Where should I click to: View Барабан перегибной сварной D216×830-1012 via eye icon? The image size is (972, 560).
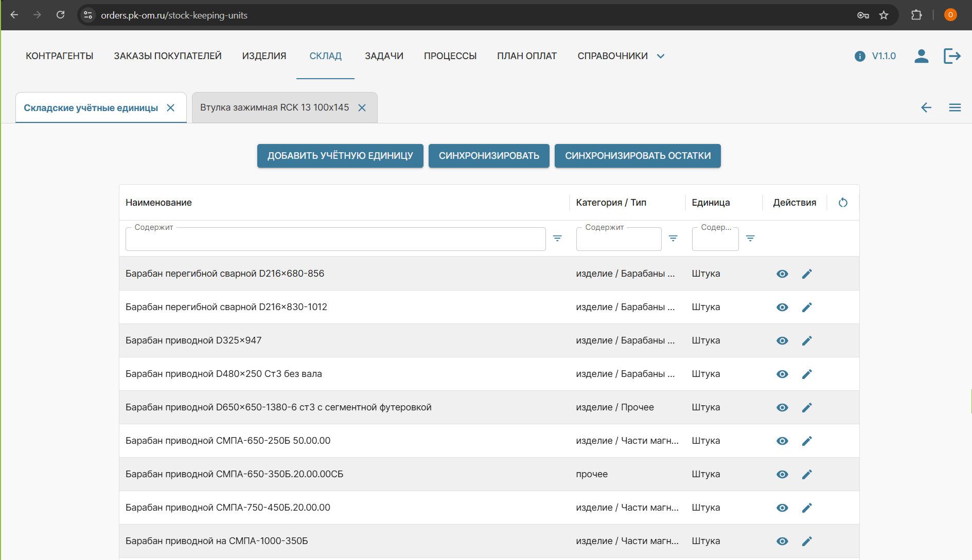[x=782, y=307]
